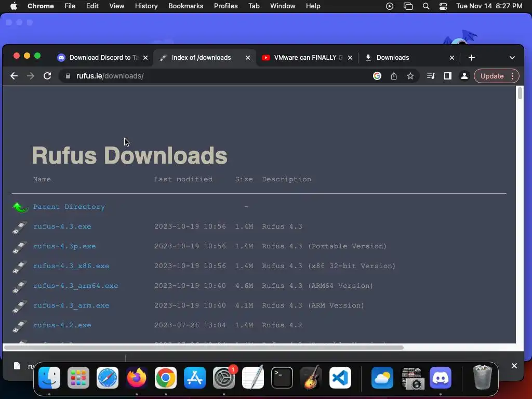Expand the tab search chevron
This screenshot has height=399, width=532.
(x=512, y=58)
